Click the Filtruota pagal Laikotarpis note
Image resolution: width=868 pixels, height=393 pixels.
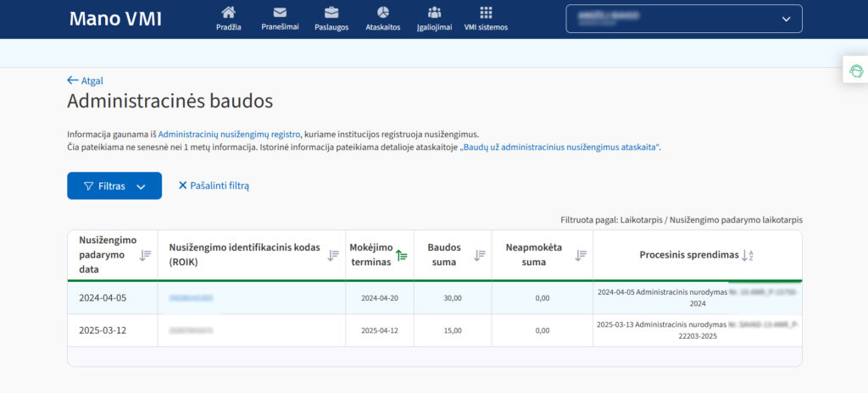682,219
